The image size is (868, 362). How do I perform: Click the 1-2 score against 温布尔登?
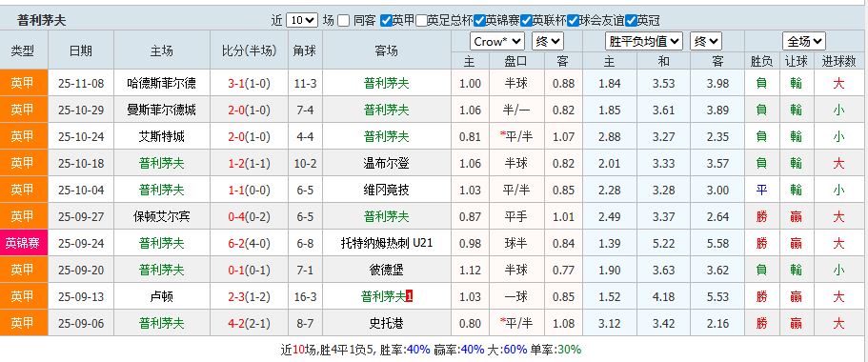point(236,163)
